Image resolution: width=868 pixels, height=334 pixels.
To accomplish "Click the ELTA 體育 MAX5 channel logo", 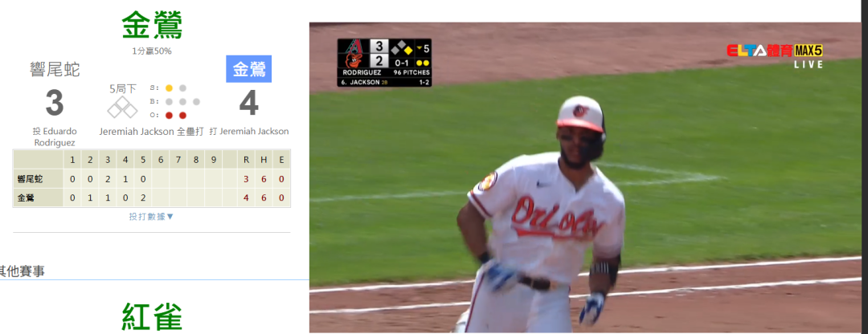I will [x=775, y=51].
